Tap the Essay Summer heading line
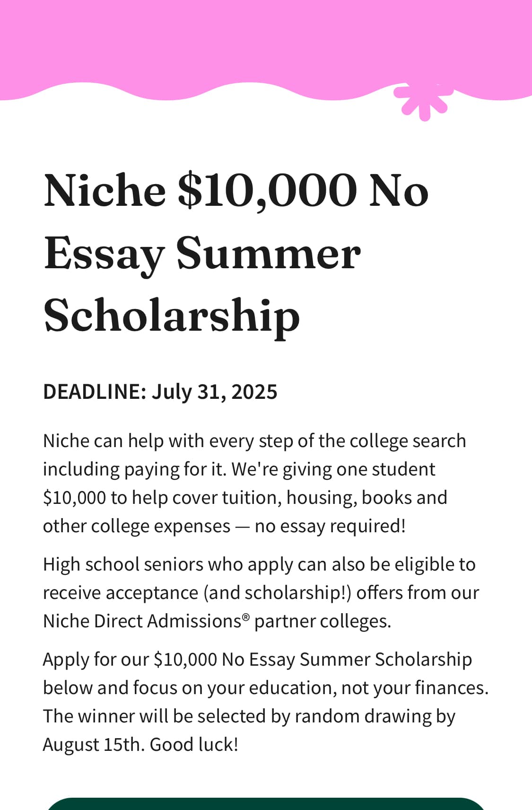This screenshot has height=810, width=532. [202, 255]
